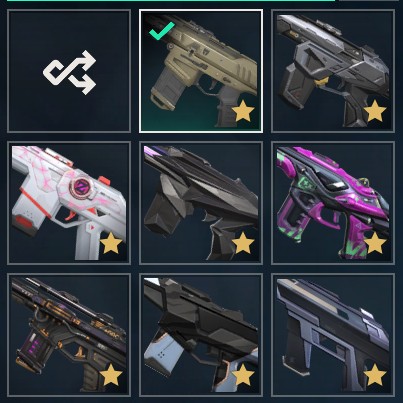This screenshot has width=403, height=403.
Task: Choose the grey and black armored skin
Action: pos(333,71)
